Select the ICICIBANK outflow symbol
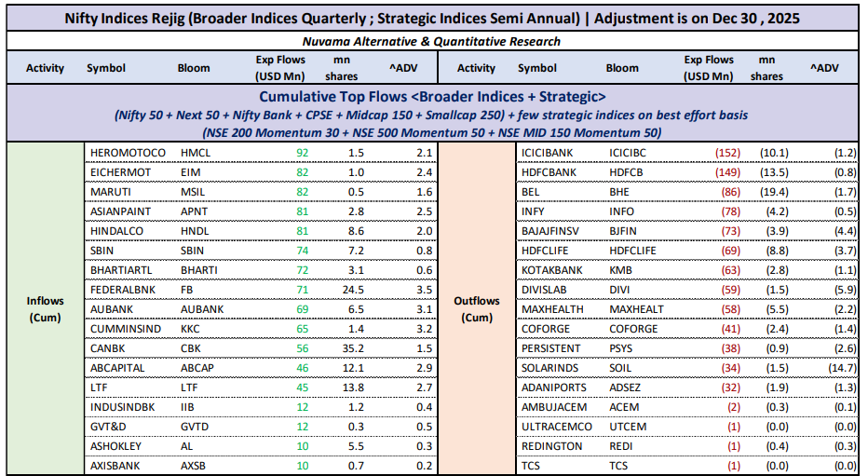The height and width of the screenshot is (476, 868). coord(548,152)
